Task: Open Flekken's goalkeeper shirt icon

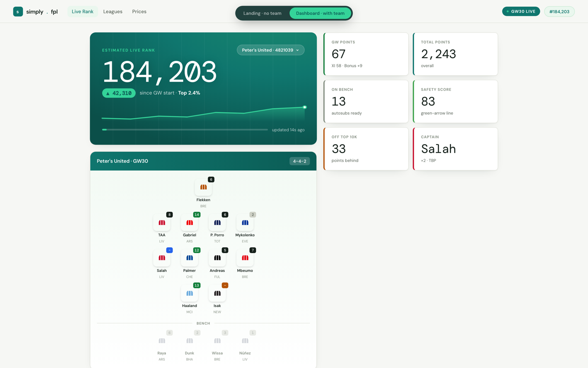Action: coord(203,187)
